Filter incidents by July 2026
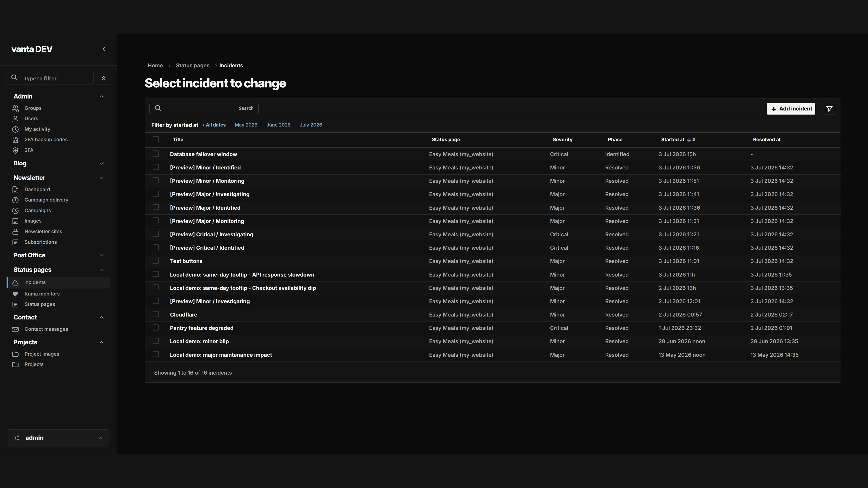The width and height of the screenshot is (868, 488). pyautogui.click(x=311, y=125)
